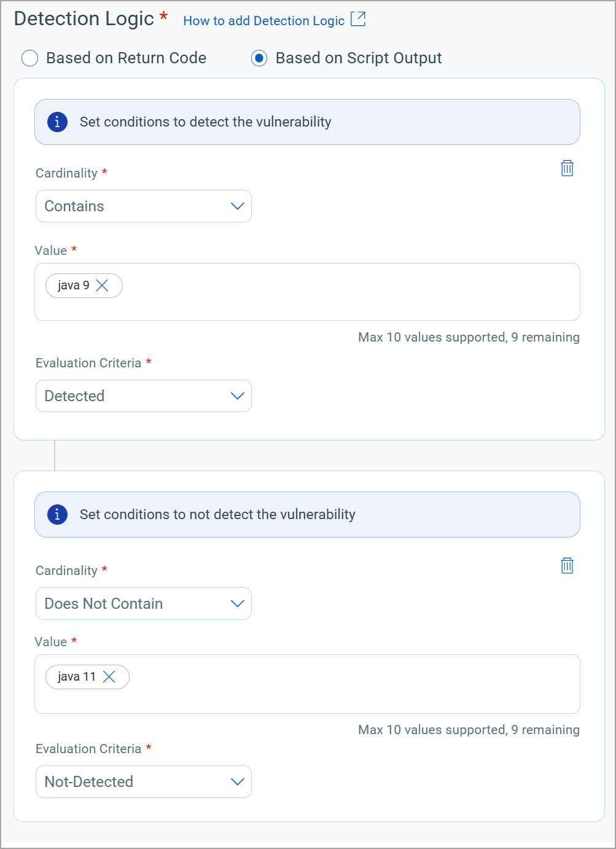Click the Set conditions to detect banner
This screenshot has width=616, height=849.
point(307,122)
